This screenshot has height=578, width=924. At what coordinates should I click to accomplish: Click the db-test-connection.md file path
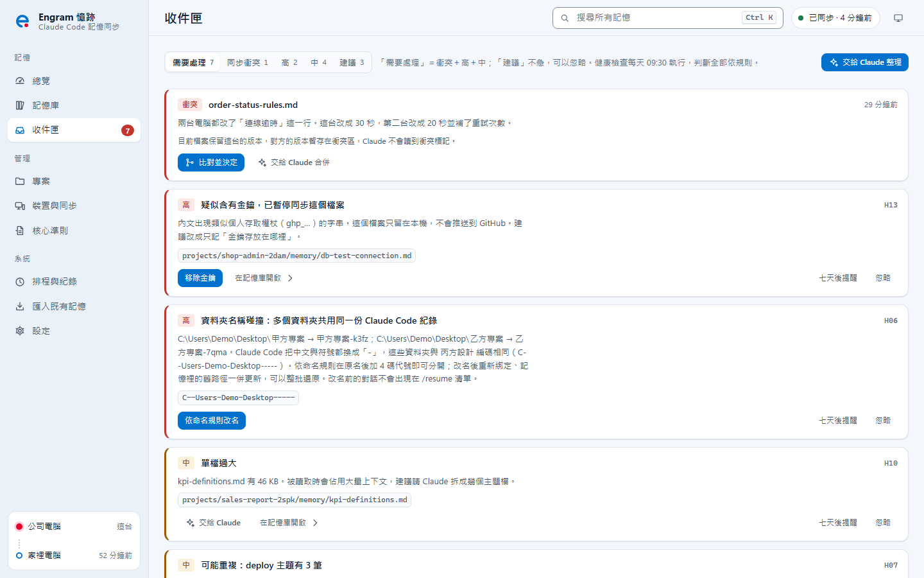[x=296, y=256]
